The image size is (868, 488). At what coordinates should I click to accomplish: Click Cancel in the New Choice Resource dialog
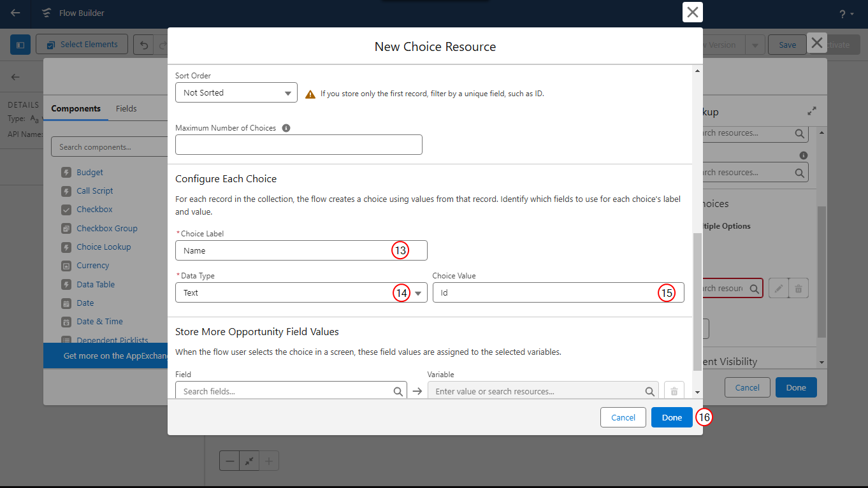click(x=623, y=417)
